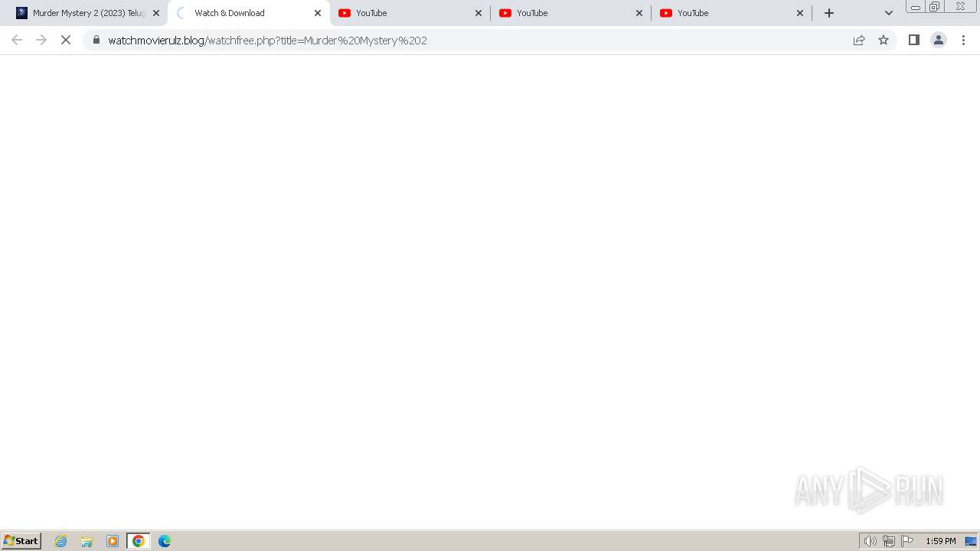Open the first YouTube tab

[x=410, y=13]
